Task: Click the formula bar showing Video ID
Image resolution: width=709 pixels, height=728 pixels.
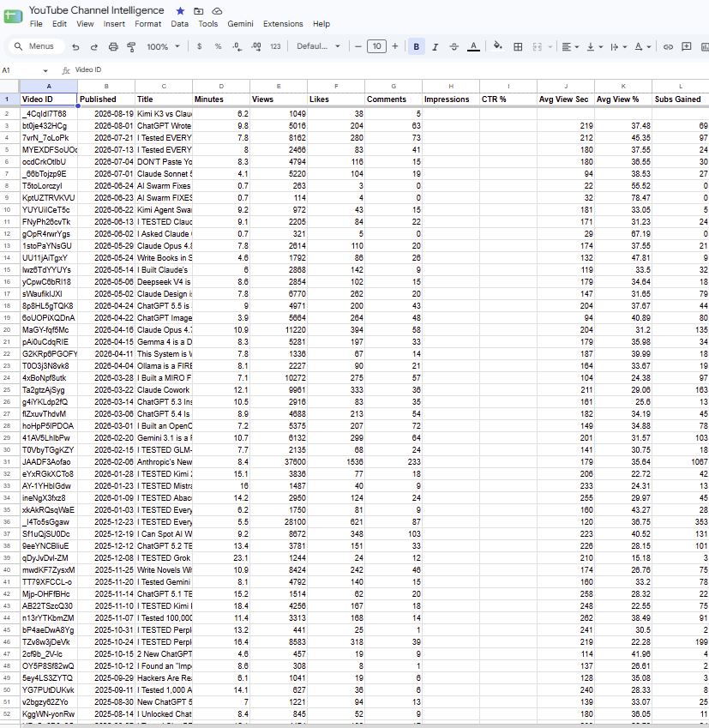Action: 390,70
